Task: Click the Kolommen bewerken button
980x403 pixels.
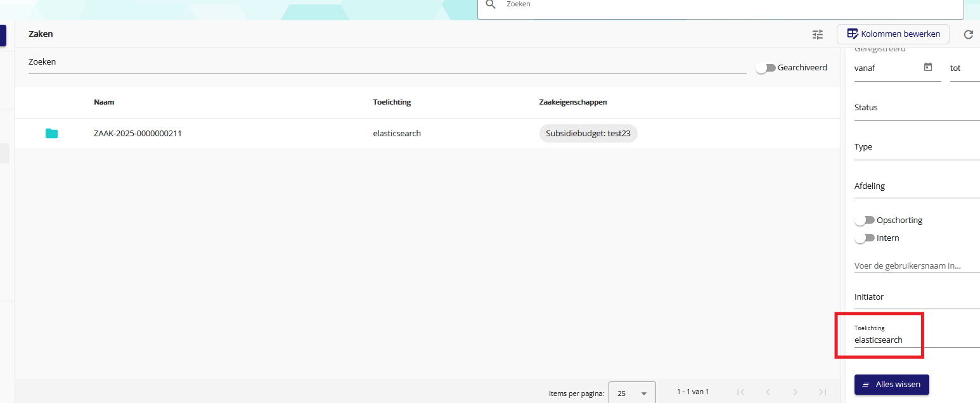Action: pos(893,34)
